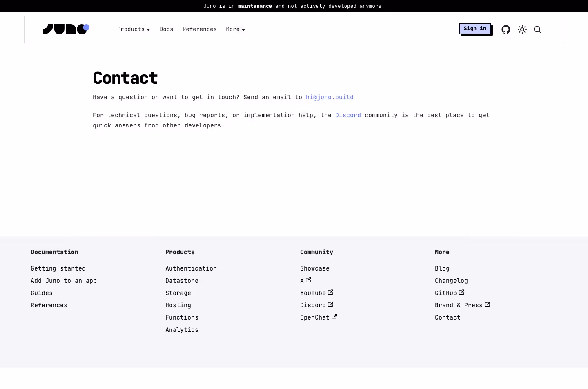The height and width of the screenshot is (389, 588).
Task: Open Storage product link
Action: pyautogui.click(x=178, y=293)
